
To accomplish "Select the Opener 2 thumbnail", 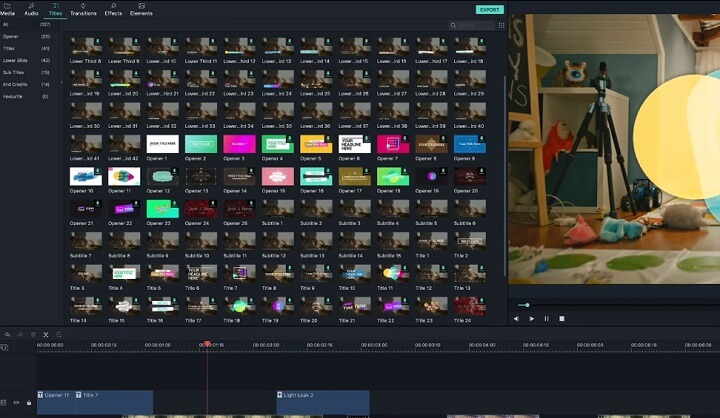I will point(201,144).
